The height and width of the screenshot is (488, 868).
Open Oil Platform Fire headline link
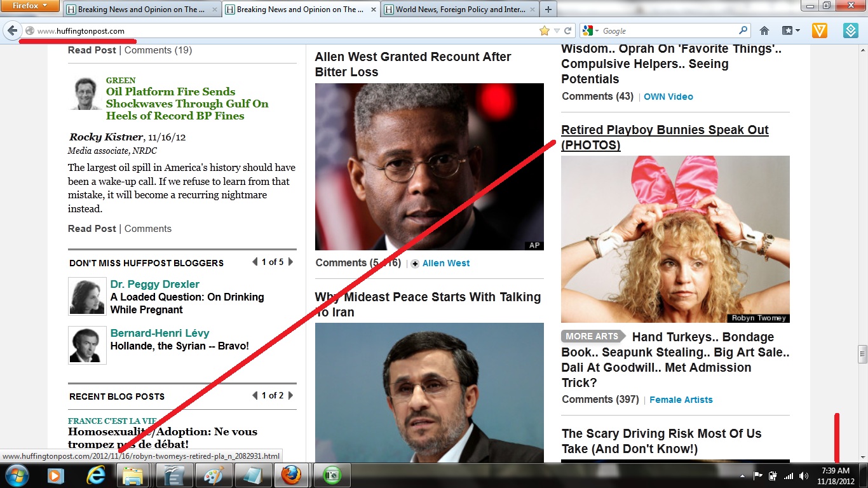(187, 104)
